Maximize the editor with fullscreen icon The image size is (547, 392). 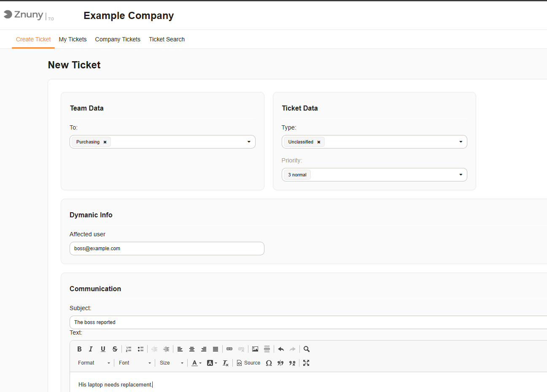[x=306, y=363]
